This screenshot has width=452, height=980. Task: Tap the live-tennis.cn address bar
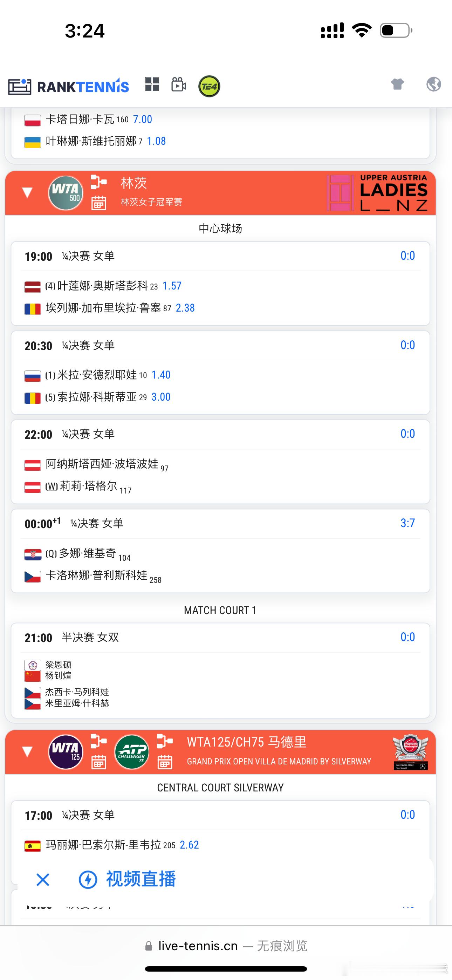tap(226, 946)
